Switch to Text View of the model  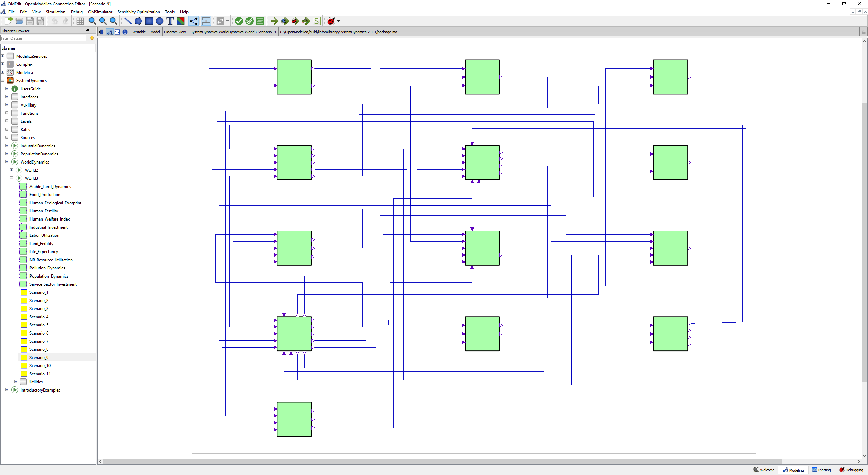tap(117, 32)
